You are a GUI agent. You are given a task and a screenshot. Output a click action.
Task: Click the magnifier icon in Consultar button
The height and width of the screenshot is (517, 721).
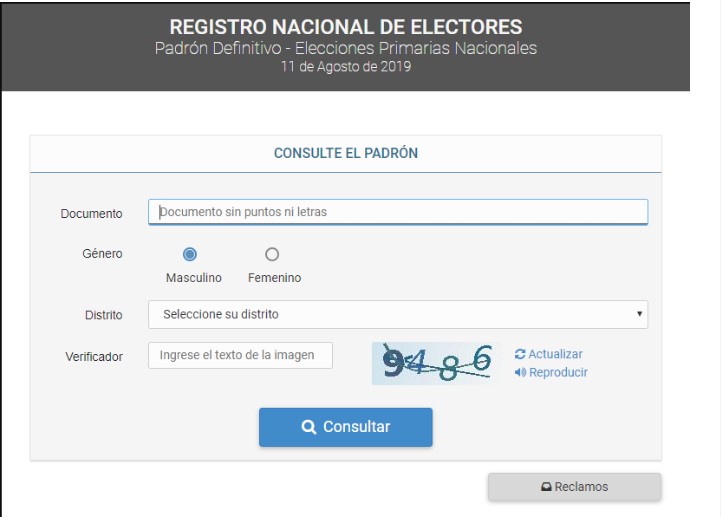[x=309, y=427]
